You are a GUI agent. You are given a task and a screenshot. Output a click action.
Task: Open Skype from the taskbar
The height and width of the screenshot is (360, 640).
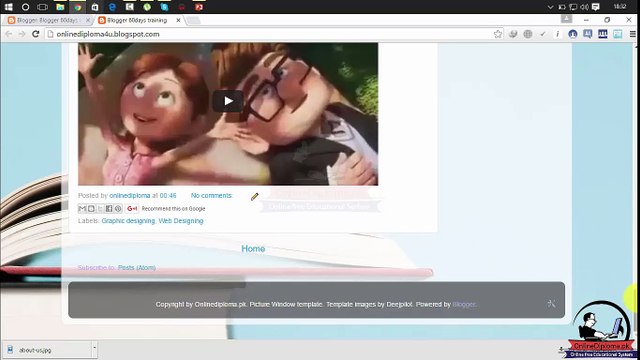pyautogui.click(x=164, y=7)
